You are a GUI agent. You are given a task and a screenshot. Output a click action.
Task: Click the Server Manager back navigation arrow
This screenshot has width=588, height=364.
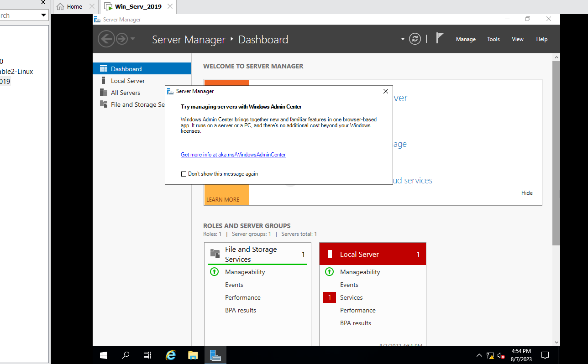pyautogui.click(x=106, y=39)
